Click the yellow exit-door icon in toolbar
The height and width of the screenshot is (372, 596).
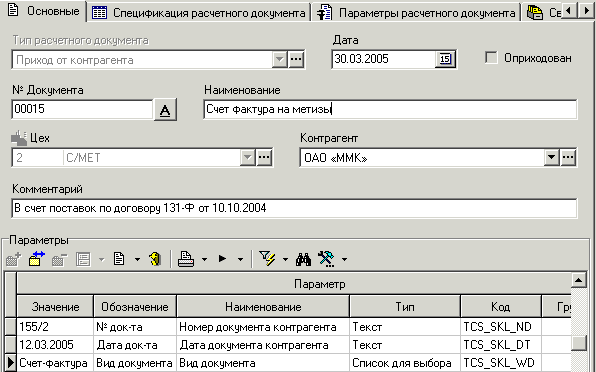click(x=155, y=259)
